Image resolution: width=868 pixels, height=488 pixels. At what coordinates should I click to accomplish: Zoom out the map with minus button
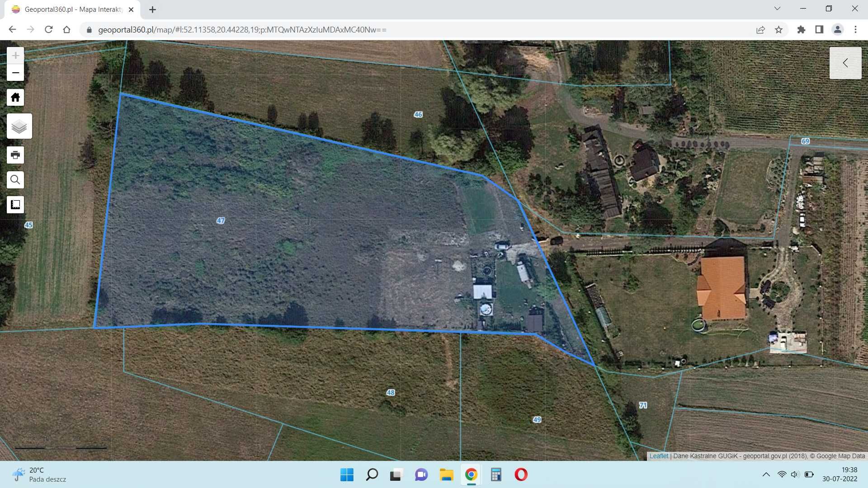[15, 73]
